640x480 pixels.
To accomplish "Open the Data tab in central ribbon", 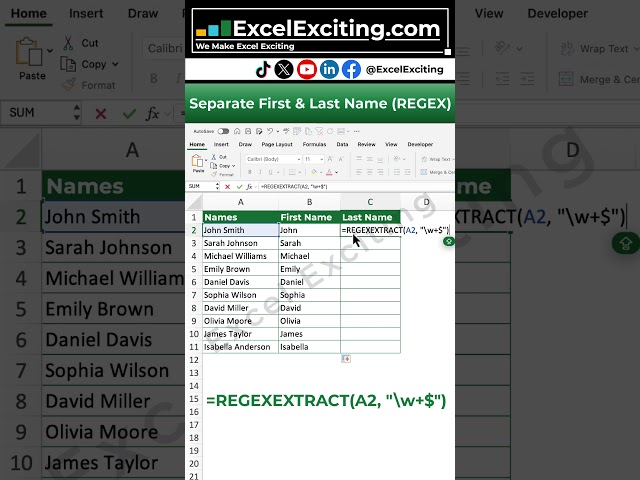I will (x=342, y=144).
